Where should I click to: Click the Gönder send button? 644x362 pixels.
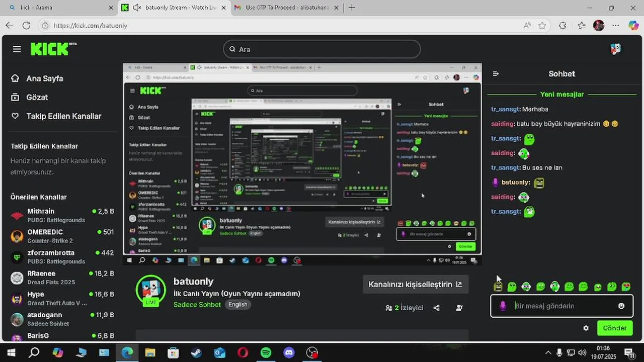coord(615,328)
